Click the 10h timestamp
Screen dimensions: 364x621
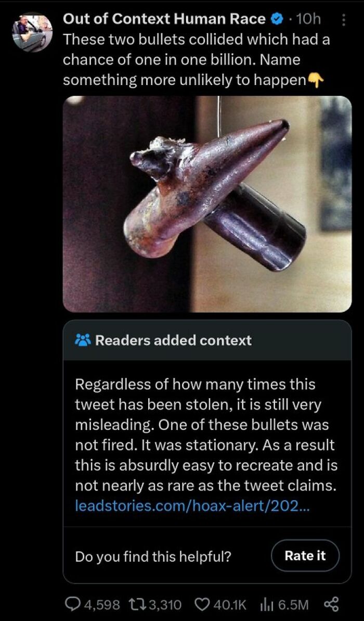pyautogui.click(x=308, y=19)
